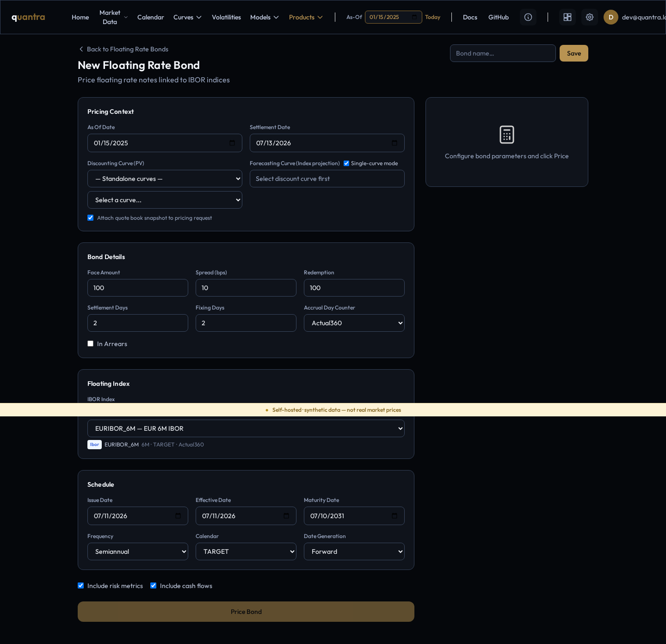Viewport: 666px width, 644px height.
Task: Expand the Models menu
Action: [x=265, y=17]
